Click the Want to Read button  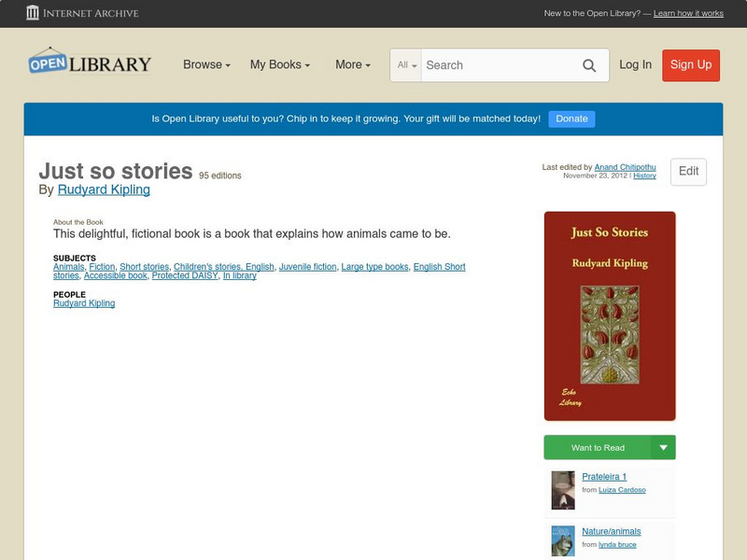click(598, 448)
